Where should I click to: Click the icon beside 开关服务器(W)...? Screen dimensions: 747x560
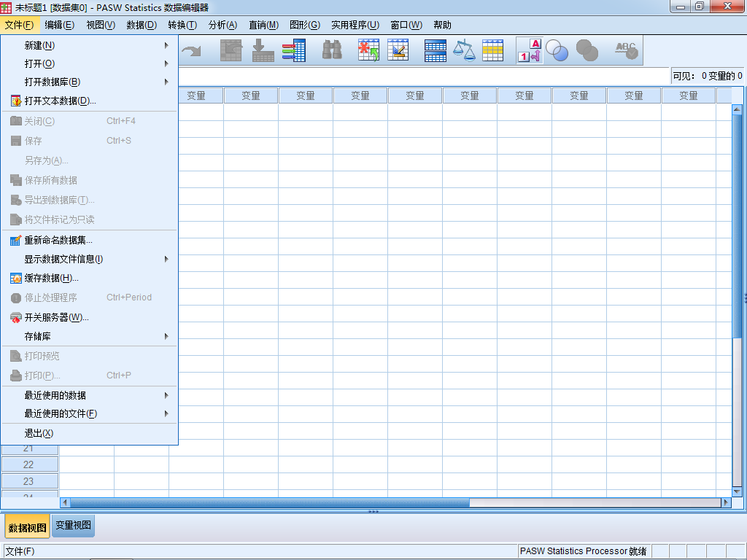(16, 318)
